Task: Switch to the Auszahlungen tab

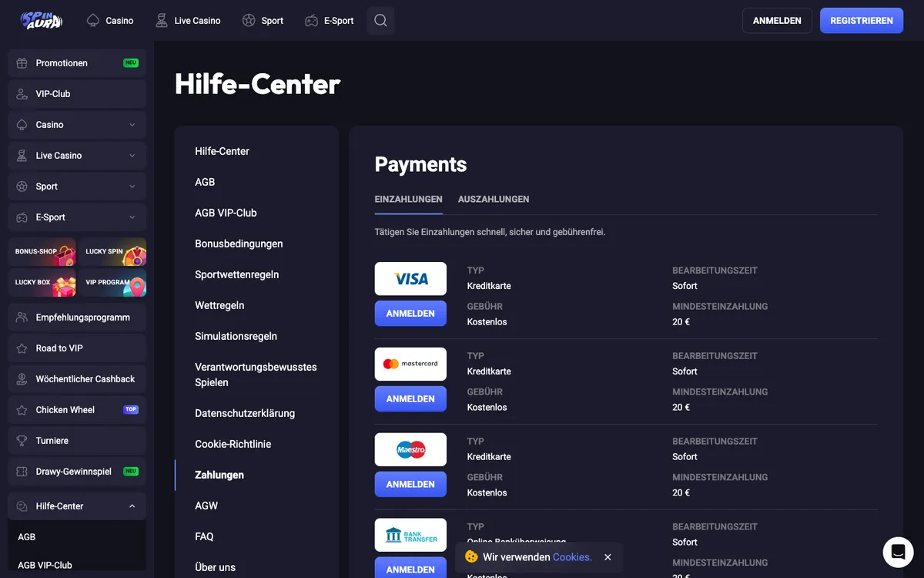Action: 494,199
